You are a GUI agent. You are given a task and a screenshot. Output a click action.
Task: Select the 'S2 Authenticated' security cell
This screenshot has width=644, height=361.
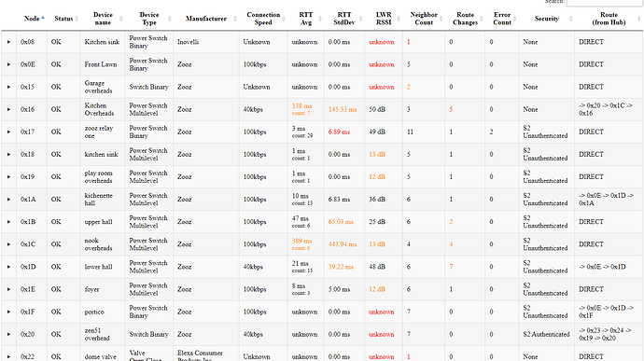tap(546, 334)
